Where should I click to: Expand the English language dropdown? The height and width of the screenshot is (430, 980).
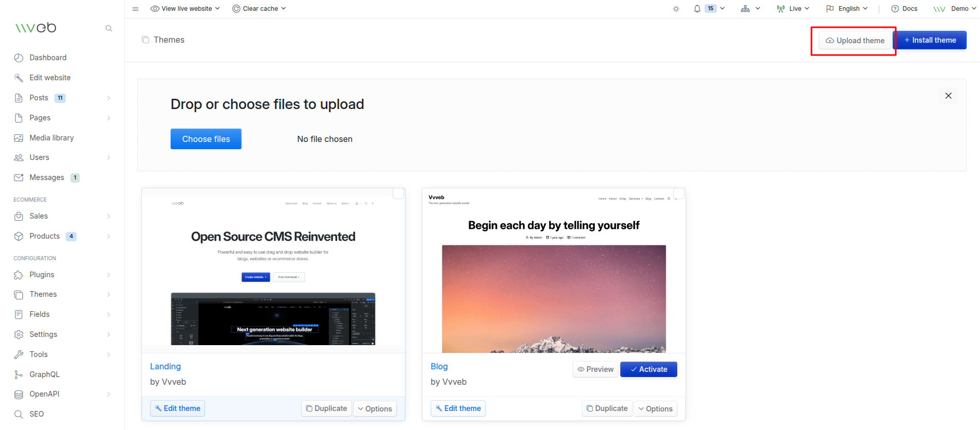(x=847, y=9)
